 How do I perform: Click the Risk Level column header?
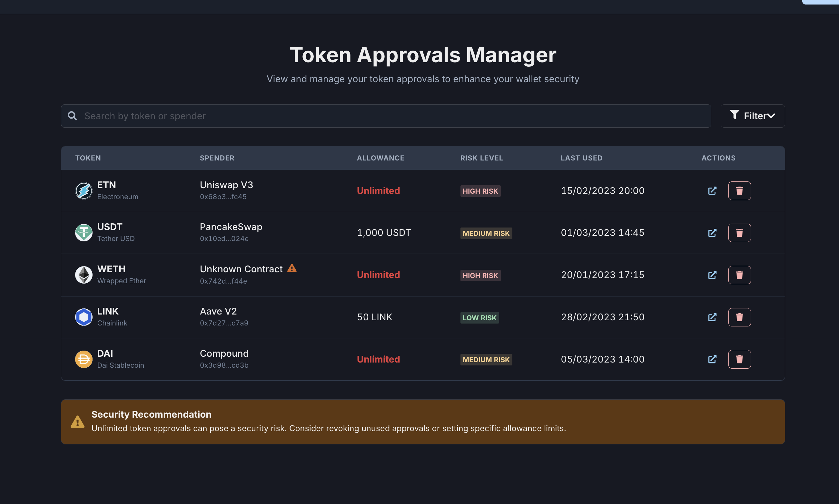pos(481,158)
